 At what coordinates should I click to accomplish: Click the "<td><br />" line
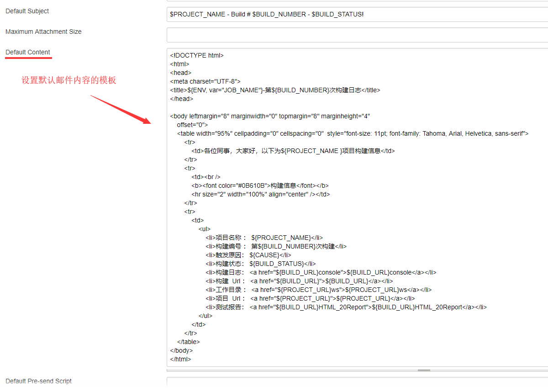pos(206,177)
